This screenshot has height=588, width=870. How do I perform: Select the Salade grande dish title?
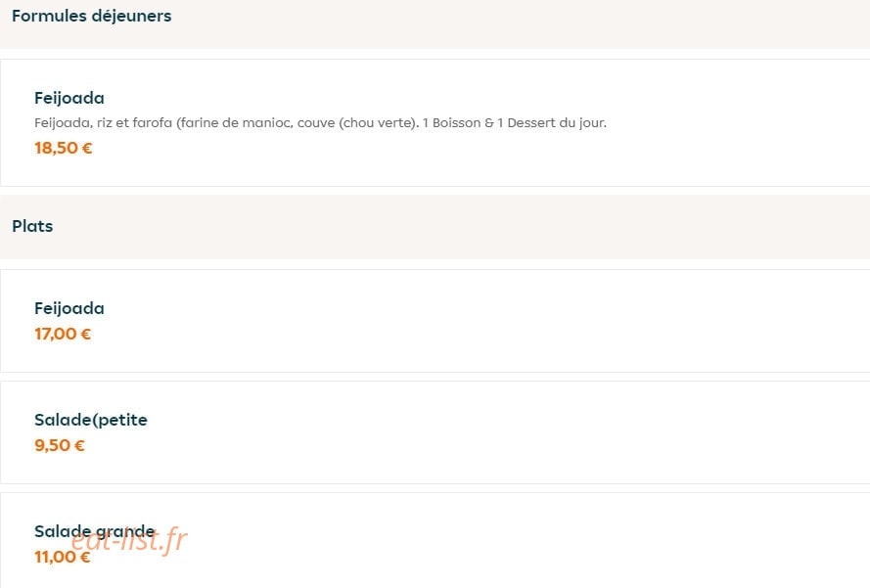(x=94, y=531)
